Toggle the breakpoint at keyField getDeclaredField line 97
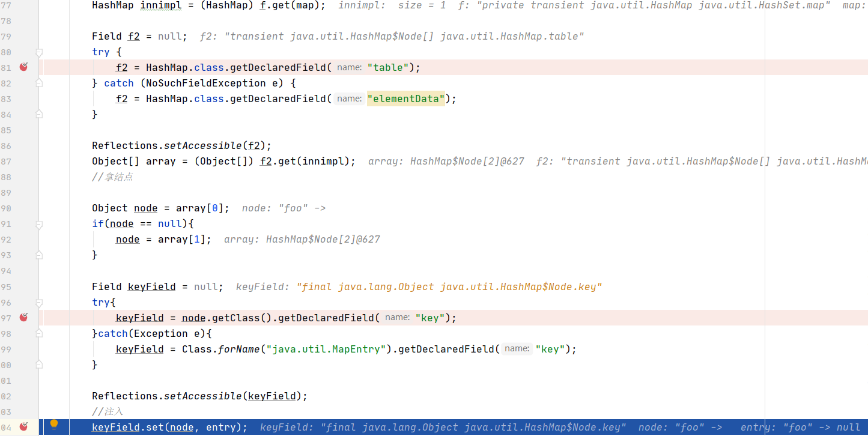This screenshot has width=868, height=436. 23,317
